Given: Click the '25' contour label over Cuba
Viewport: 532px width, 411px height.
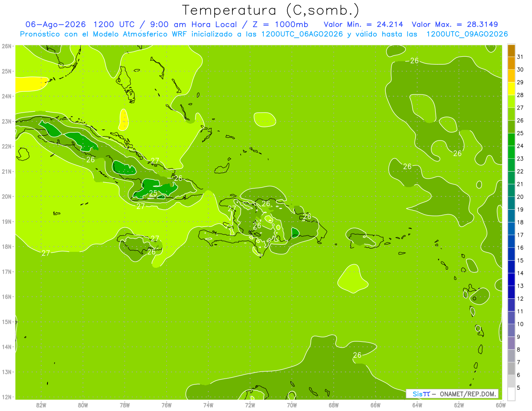Looking at the screenshot, I should 153,193.
